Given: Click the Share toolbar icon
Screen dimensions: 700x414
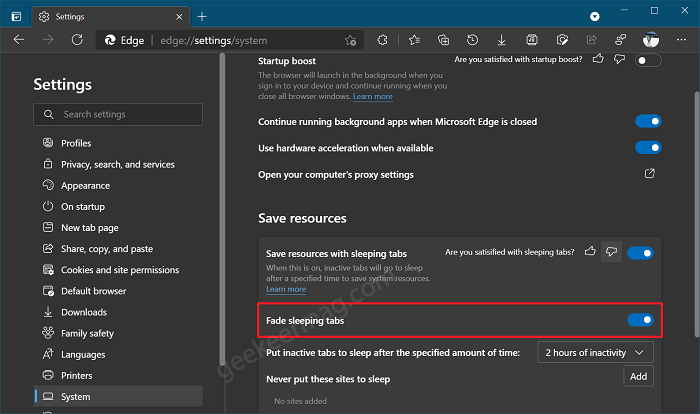Looking at the screenshot, I should [x=592, y=40].
